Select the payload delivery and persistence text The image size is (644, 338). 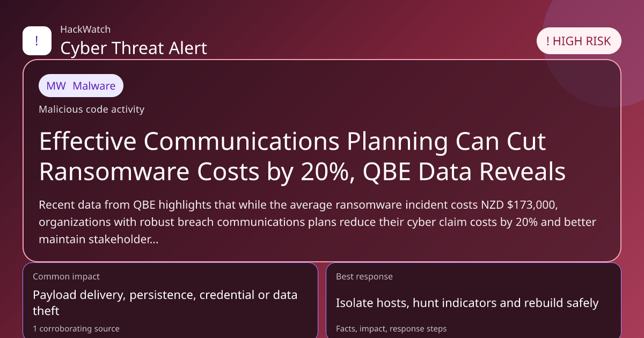coord(165,303)
